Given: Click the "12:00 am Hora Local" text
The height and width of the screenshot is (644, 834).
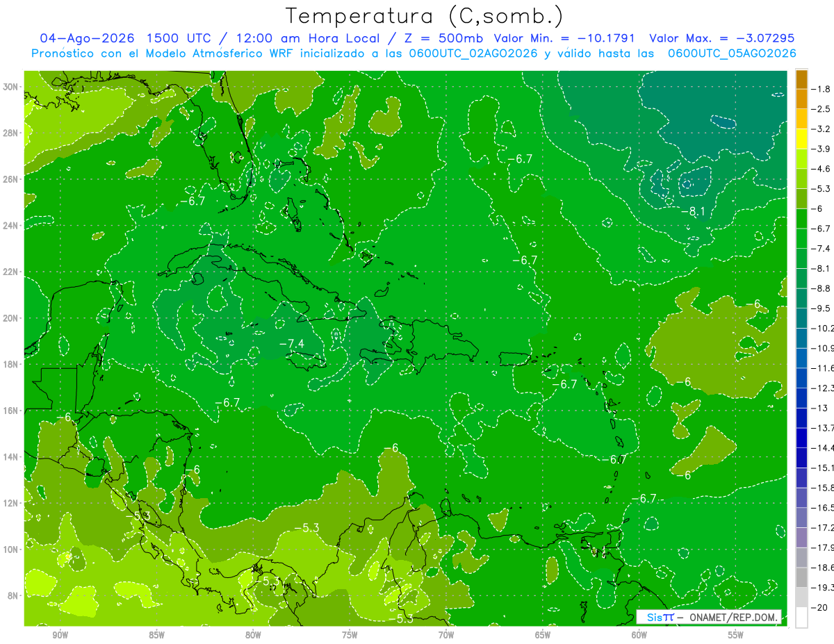Looking at the screenshot, I should pos(307,38).
